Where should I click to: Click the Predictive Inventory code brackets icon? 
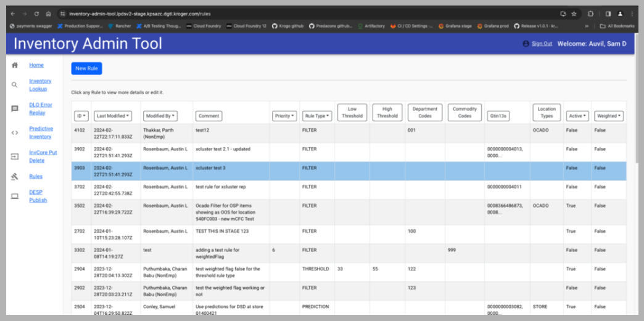click(x=15, y=132)
